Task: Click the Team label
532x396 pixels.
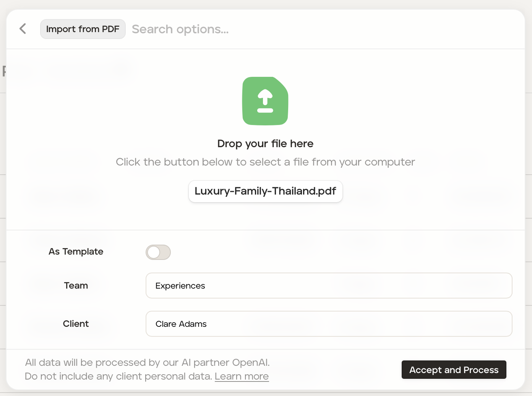Action: click(x=76, y=286)
